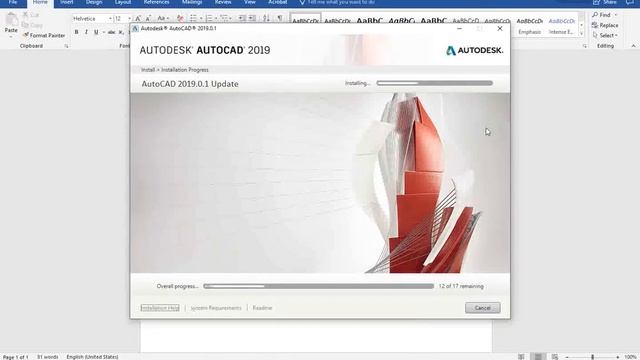Screen dimensions: 640x360
Task: Click the Autodesk logo in the installer
Action: (474, 50)
